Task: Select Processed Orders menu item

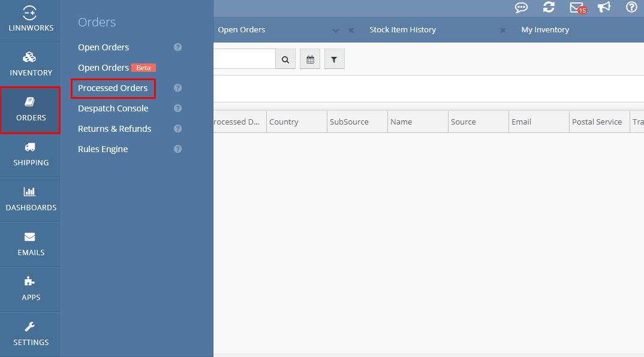Action: (113, 88)
